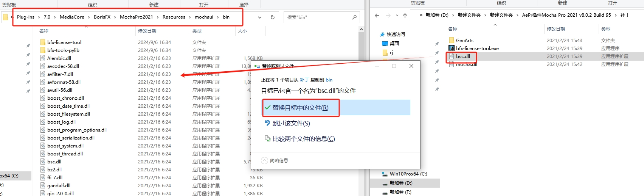The image size is (644, 196).
Task: Select the ffi-7.dll file icon
Action: click(43, 177)
